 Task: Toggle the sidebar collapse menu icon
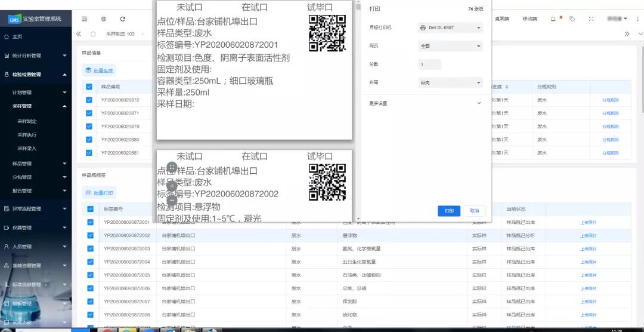coord(85,19)
